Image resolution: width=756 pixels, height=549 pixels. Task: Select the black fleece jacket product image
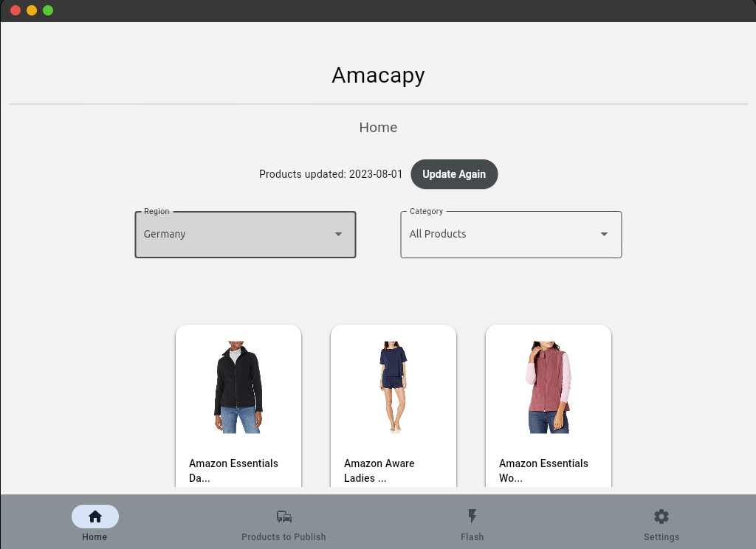click(238, 387)
